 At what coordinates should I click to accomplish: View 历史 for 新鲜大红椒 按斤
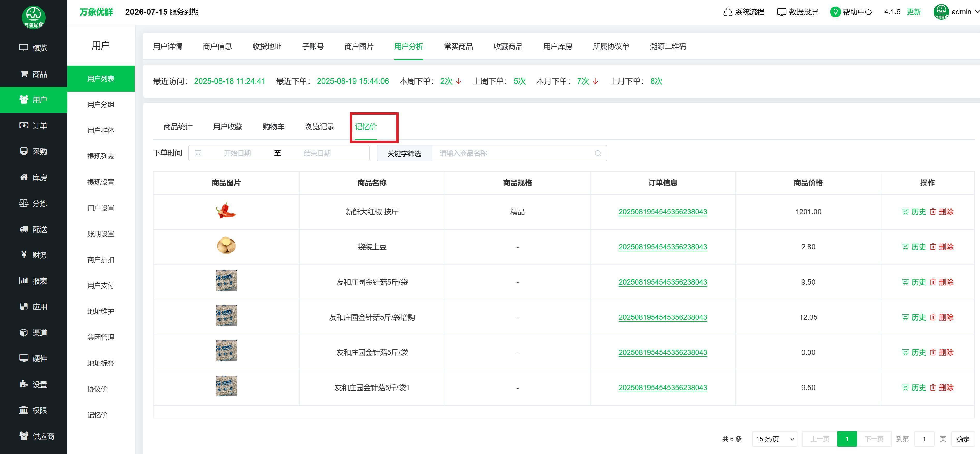(914, 212)
